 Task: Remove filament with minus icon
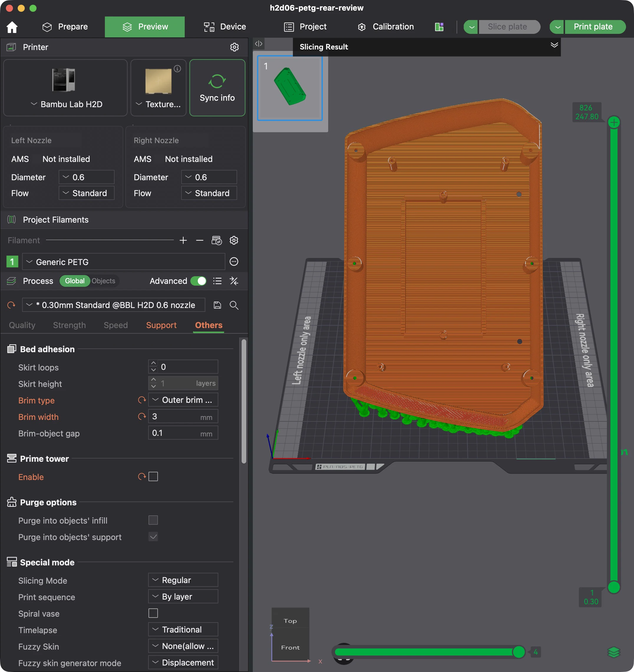coord(199,240)
